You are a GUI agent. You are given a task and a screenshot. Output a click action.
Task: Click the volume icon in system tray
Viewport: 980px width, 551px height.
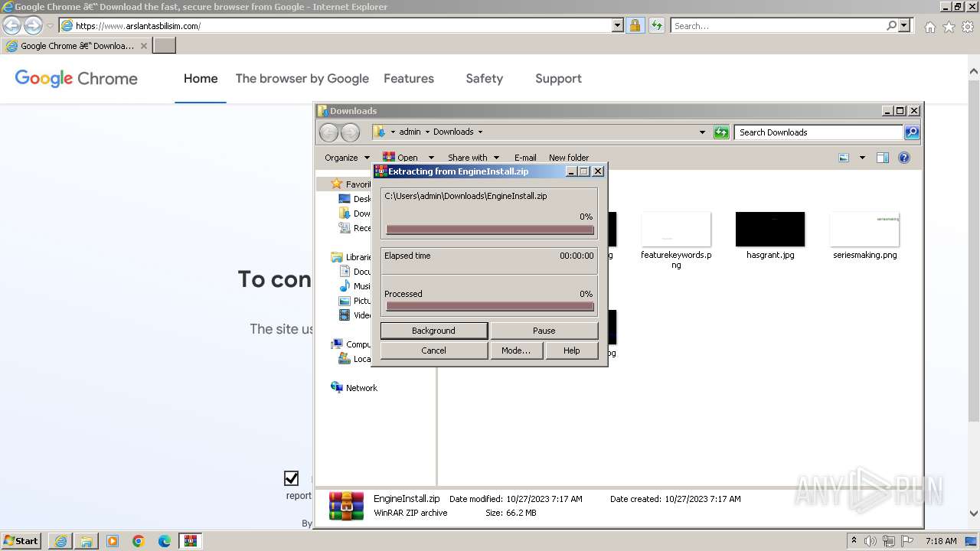click(x=871, y=541)
